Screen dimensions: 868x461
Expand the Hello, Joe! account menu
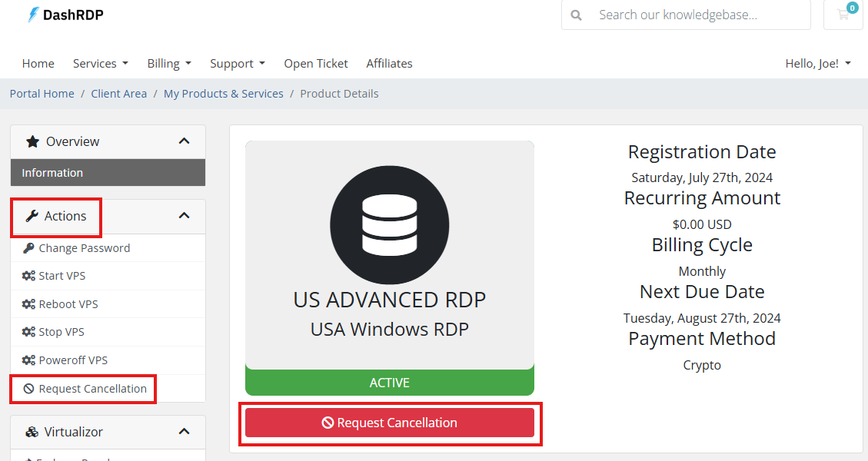tap(817, 64)
